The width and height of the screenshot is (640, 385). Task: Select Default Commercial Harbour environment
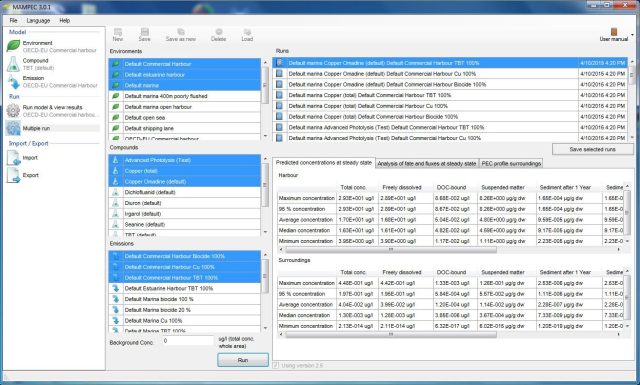(x=184, y=64)
